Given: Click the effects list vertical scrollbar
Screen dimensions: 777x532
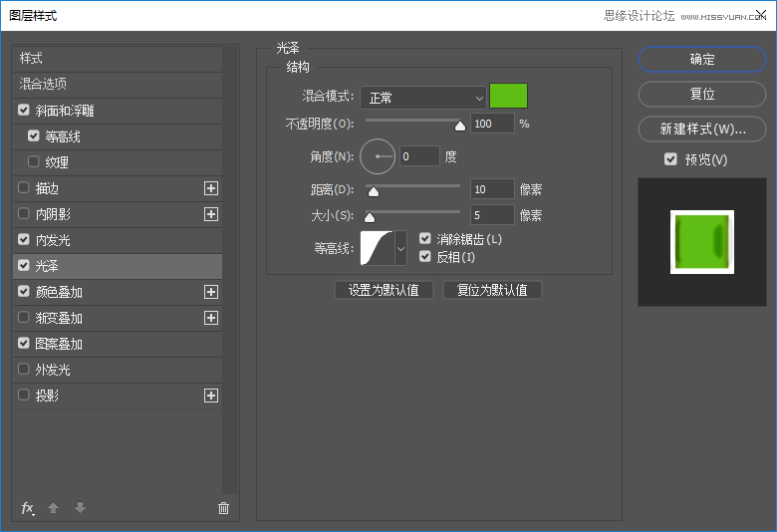Looking at the screenshot, I should point(230,270).
